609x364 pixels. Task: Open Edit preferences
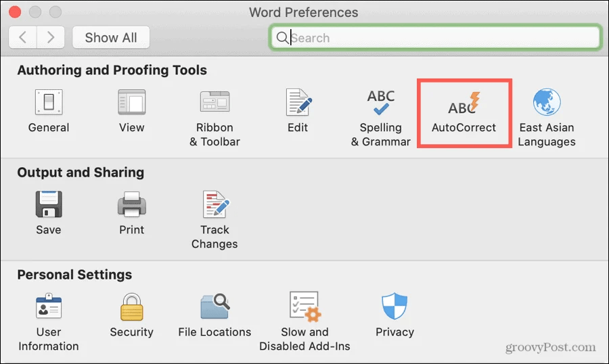coord(298,111)
